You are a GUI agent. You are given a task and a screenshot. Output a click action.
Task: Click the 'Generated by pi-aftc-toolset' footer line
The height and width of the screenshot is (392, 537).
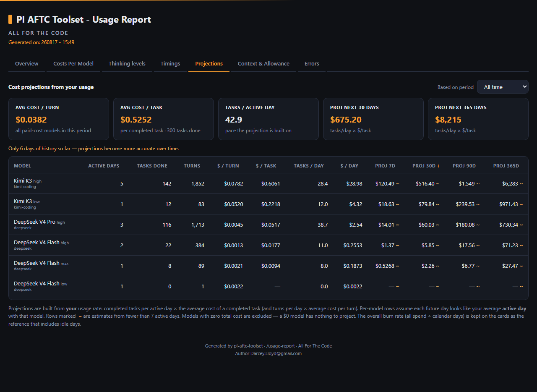268,346
